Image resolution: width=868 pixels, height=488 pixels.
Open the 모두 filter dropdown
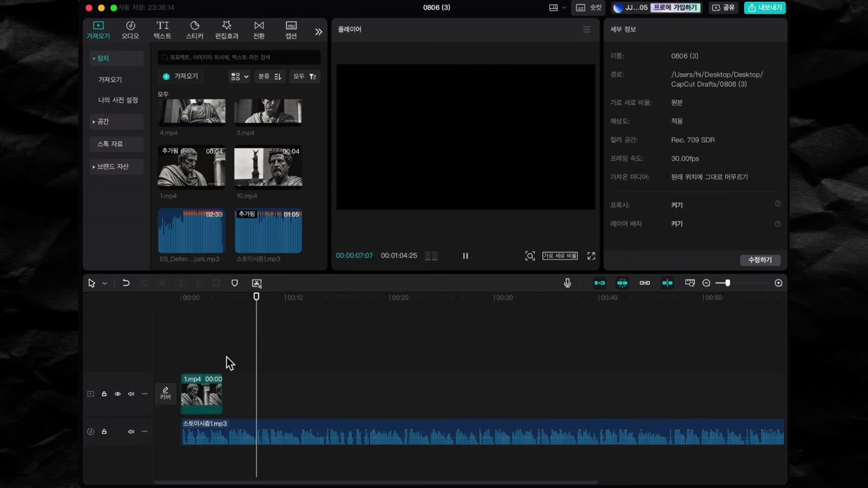304,77
